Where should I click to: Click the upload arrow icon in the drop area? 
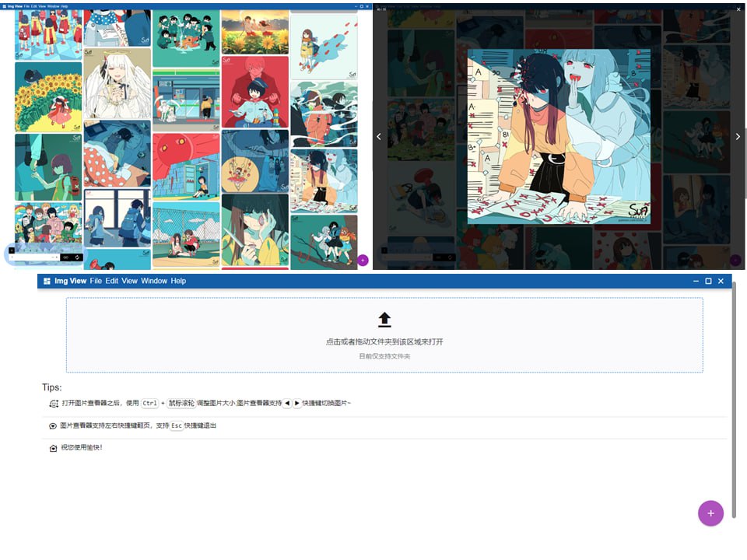[x=384, y=317]
